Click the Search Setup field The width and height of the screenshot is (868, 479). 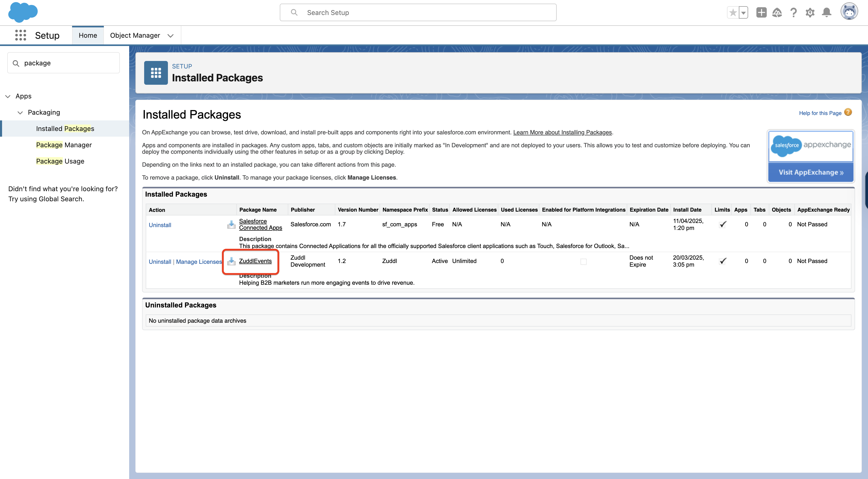coord(418,12)
